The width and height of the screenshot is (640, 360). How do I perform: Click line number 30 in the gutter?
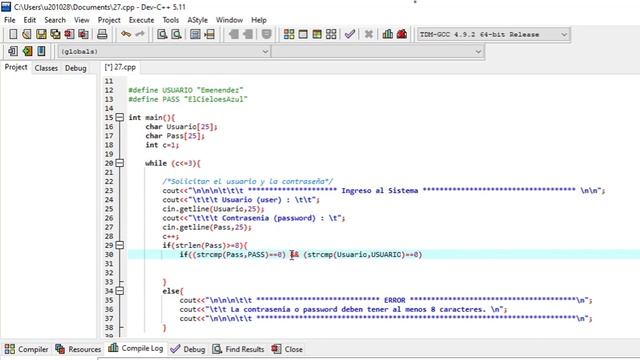click(109, 255)
